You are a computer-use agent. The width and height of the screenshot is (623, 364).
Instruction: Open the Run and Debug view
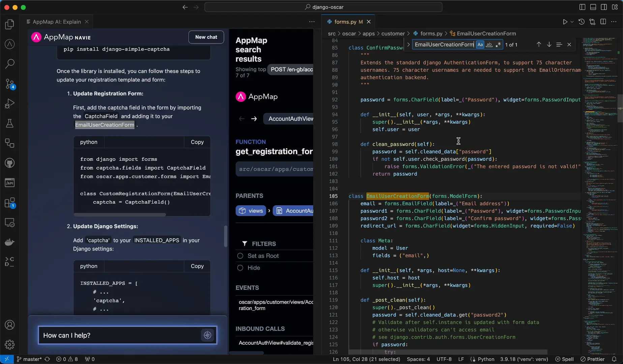[10, 103]
